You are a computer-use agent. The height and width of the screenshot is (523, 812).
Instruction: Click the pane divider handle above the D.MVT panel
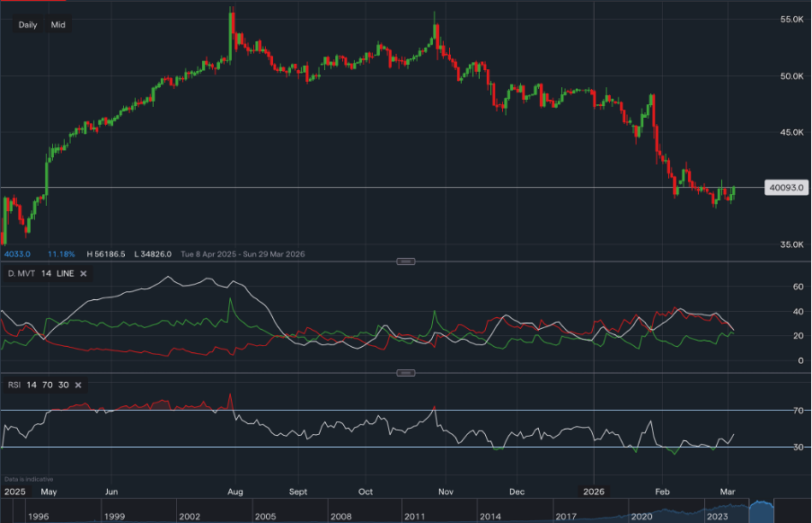click(406, 261)
